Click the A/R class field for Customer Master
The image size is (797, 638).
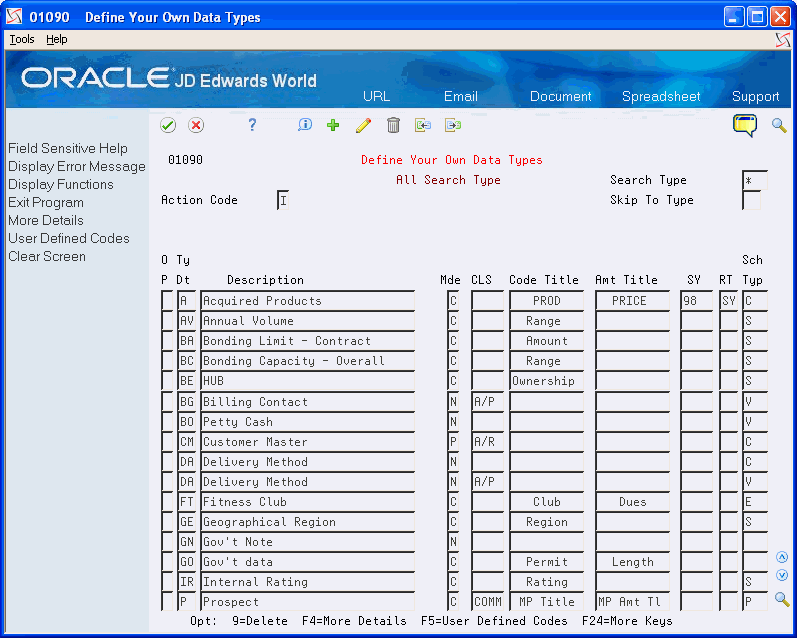[x=487, y=442]
